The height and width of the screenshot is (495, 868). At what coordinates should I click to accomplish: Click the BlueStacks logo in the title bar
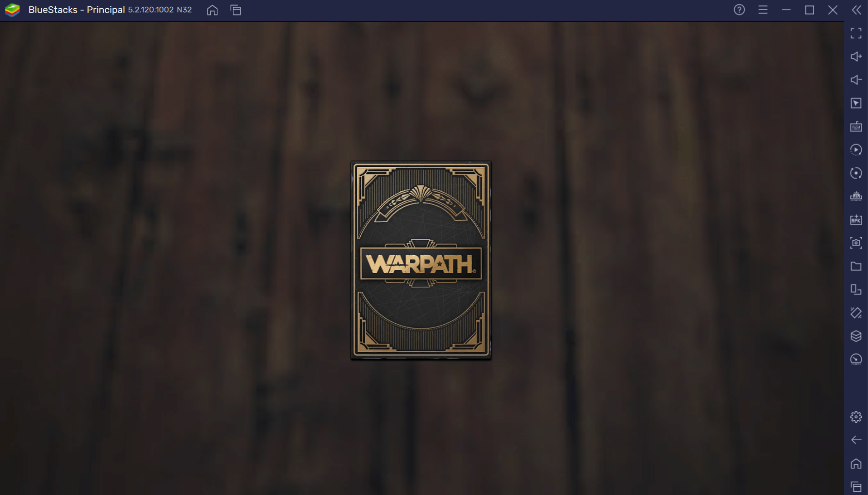(12, 10)
